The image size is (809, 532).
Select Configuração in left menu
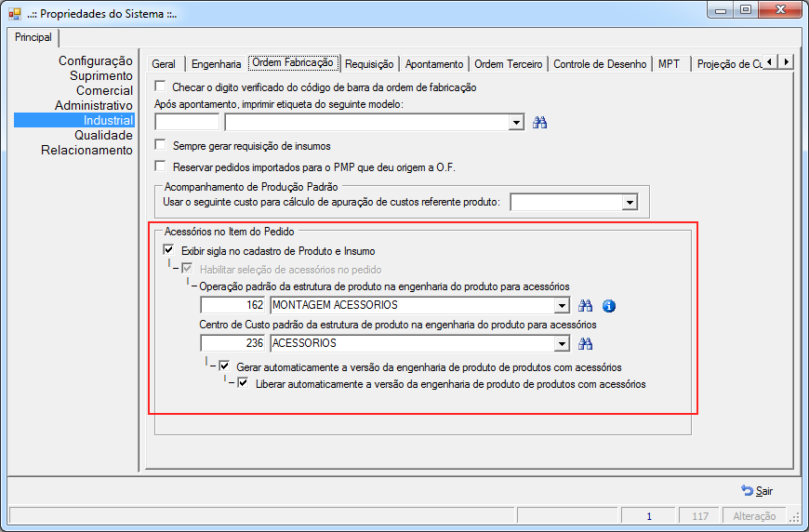click(x=96, y=60)
